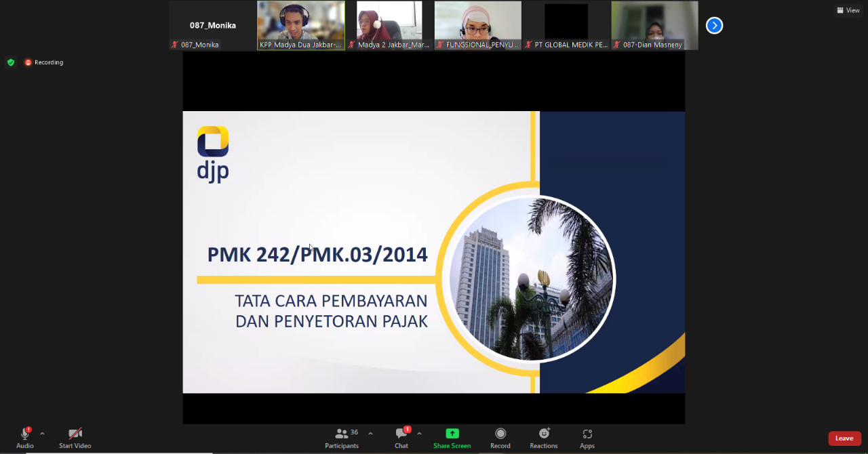Select 087-Dian Masneny video thumbnail

pyautogui.click(x=654, y=25)
